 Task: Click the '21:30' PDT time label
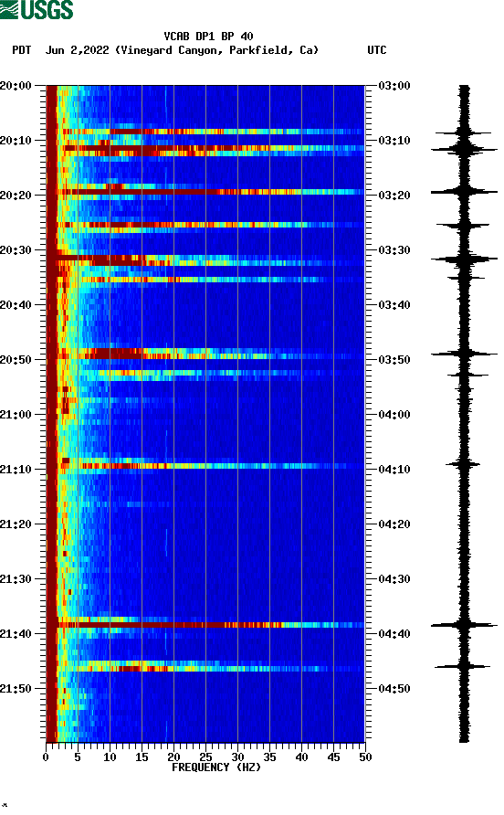coord(16,579)
